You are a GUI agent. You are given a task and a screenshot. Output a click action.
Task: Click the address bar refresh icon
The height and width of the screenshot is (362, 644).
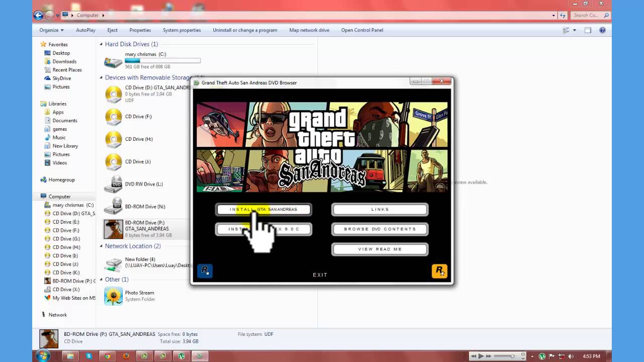point(563,15)
